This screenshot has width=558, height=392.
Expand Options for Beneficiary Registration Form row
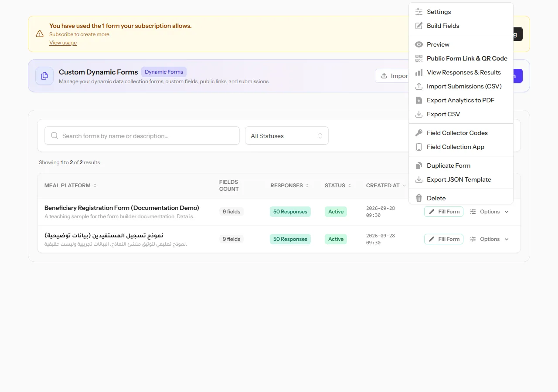(x=490, y=212)
